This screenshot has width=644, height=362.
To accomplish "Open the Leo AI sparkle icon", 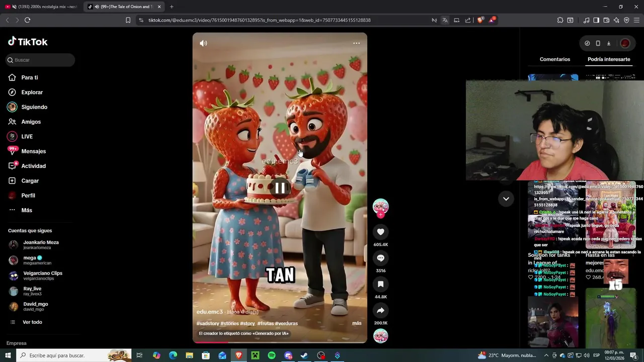I will tap(616, 20).
